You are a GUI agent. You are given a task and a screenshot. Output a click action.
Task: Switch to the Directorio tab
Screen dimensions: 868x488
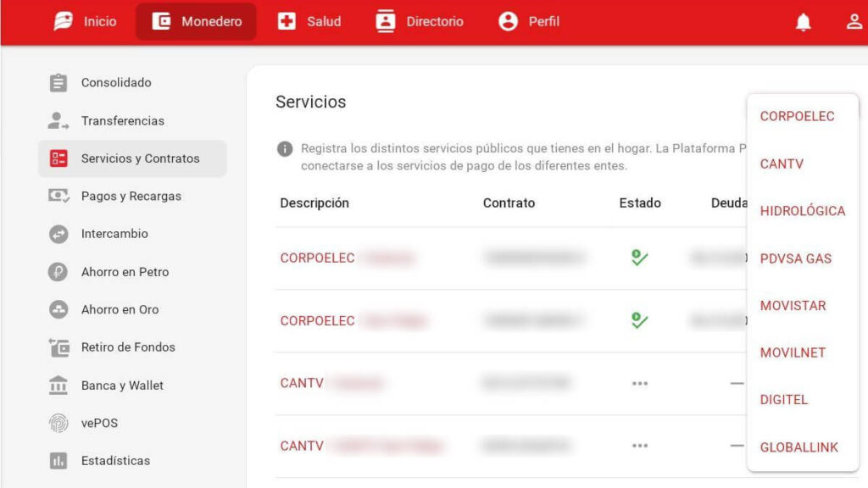pos(420,22)
